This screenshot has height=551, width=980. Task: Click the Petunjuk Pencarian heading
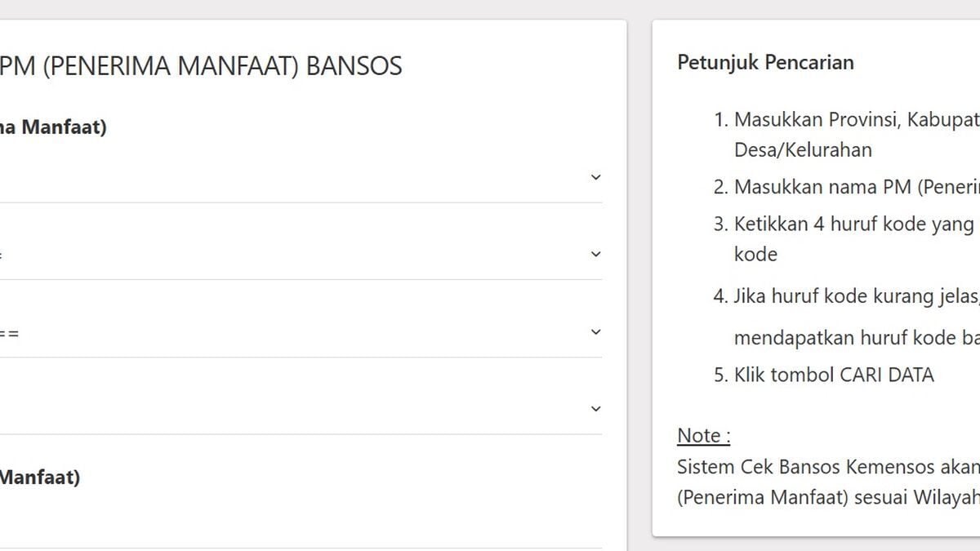click(x=766, y=62)
